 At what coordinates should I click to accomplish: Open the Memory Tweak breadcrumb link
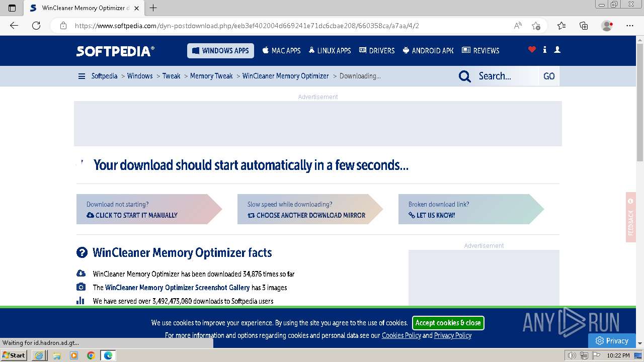tap(211, 76)
